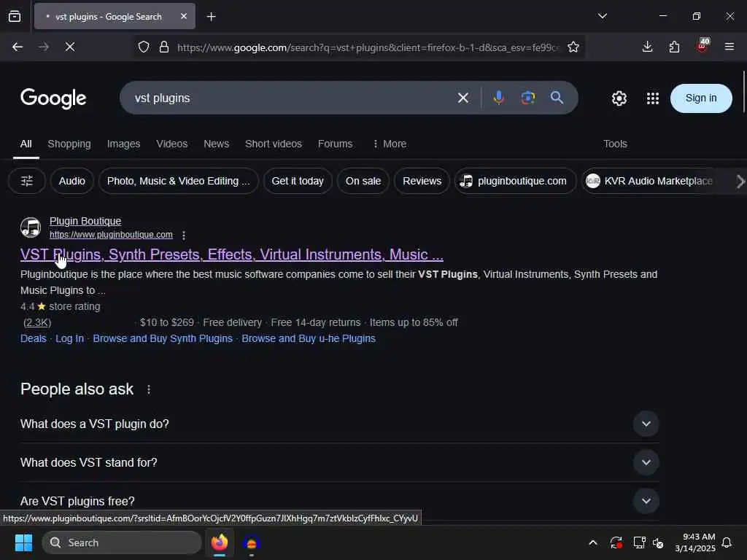Expand Are VST plugins free?

tap(340, 501)
